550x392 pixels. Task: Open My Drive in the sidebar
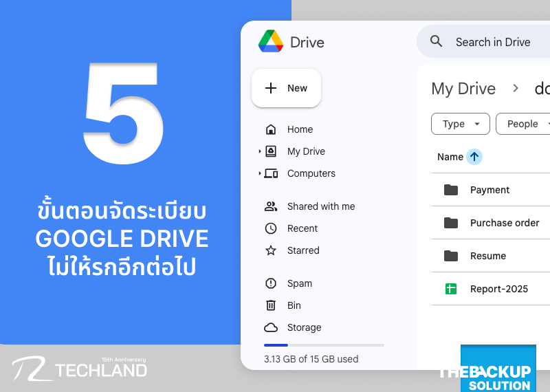[x=306, y=151]
